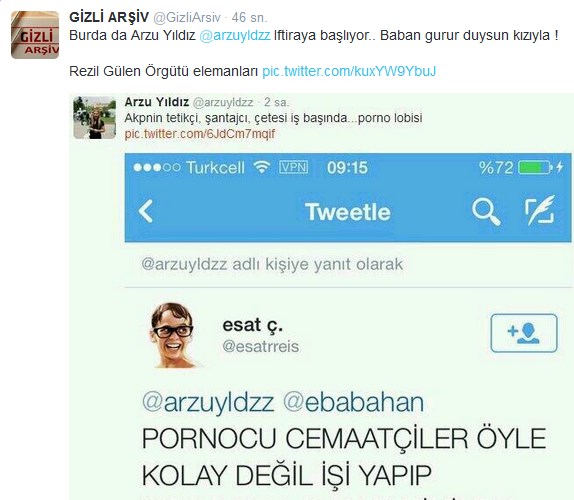The image size is (574, 500).
Task: Click the @GizliArsiv handle
Action: coord(187,17)
